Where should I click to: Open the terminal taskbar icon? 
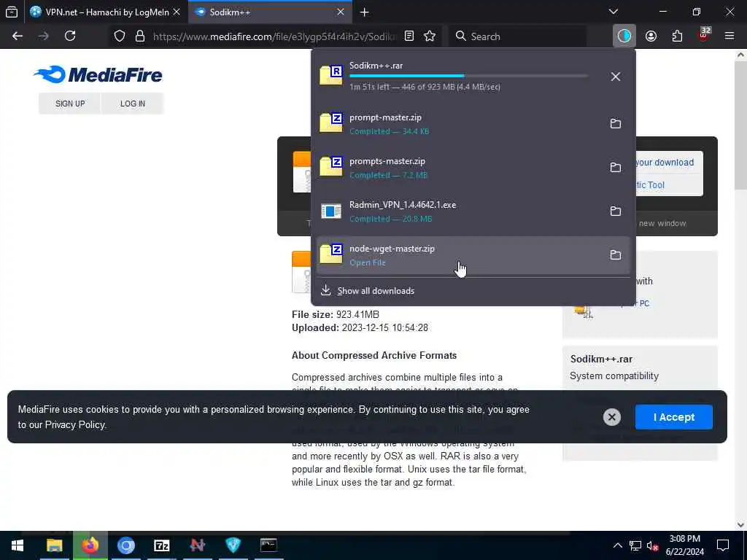pyautogui.click(x=268, y=545)
